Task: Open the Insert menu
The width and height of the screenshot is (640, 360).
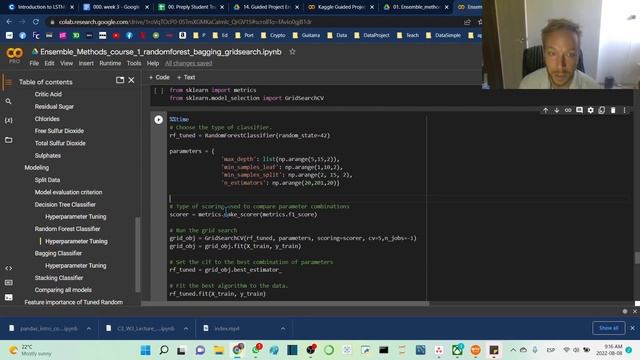Action: (x=86, y=63)
